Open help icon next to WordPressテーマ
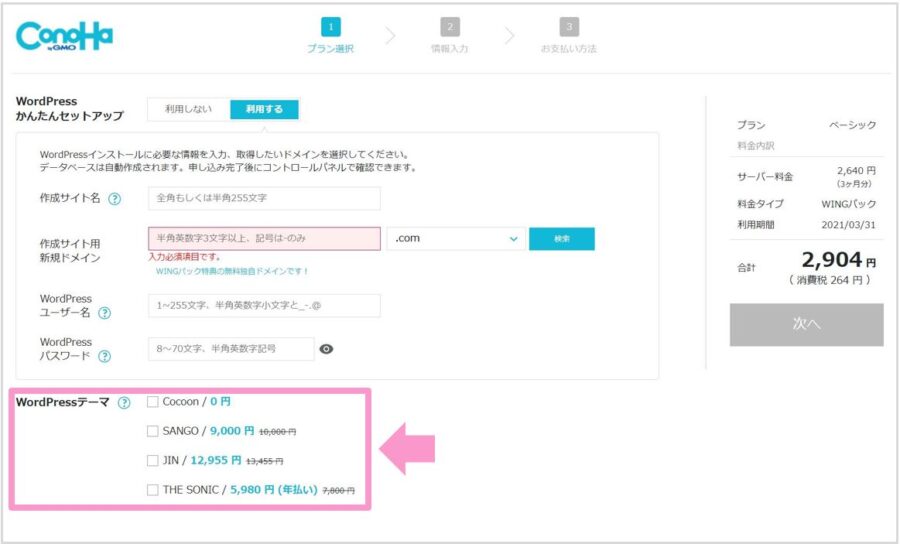Screen dimensions: 900x544 click(x=124, y=403)
